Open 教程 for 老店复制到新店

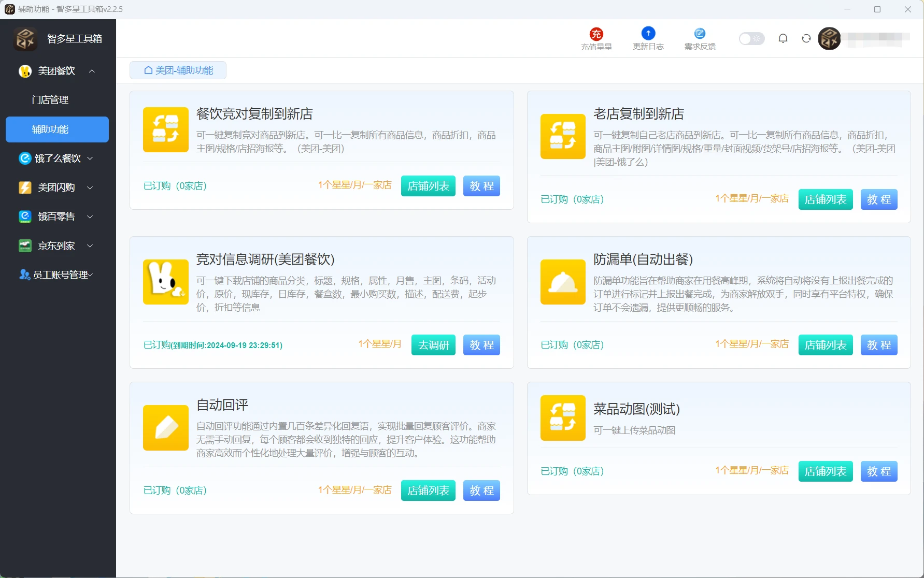(x=879, y=199)
